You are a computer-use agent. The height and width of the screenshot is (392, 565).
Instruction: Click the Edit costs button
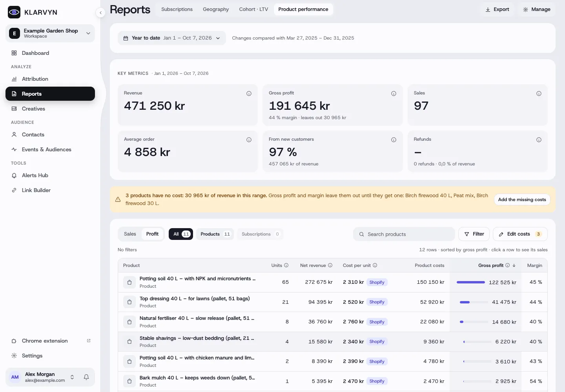(520, 234)
